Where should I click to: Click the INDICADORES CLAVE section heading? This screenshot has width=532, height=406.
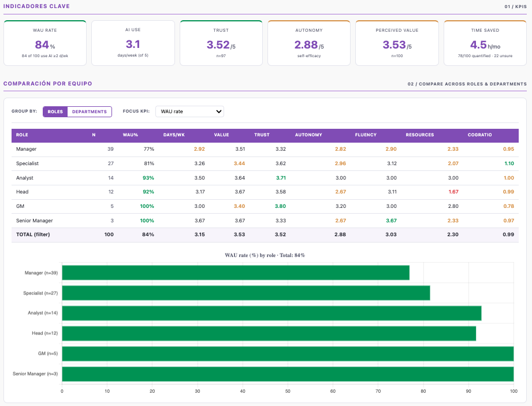[x=36, y=6]
